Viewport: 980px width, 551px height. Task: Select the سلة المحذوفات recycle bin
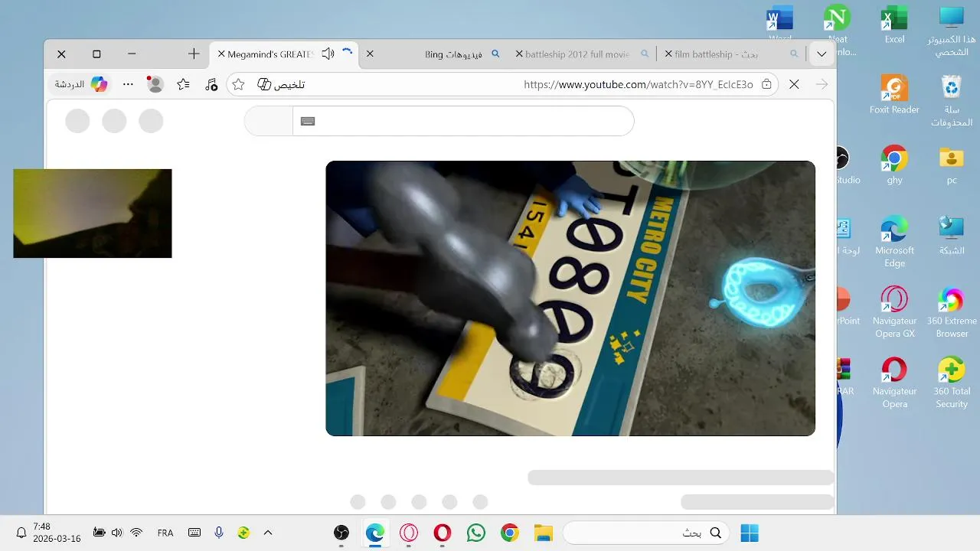(952, 101)
